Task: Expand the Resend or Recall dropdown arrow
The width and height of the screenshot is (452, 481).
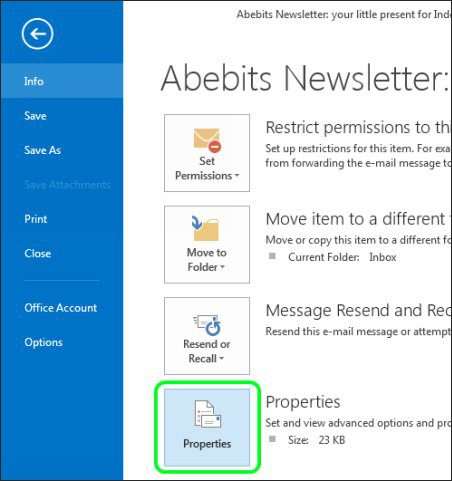Action: click(x=221, y=359)
